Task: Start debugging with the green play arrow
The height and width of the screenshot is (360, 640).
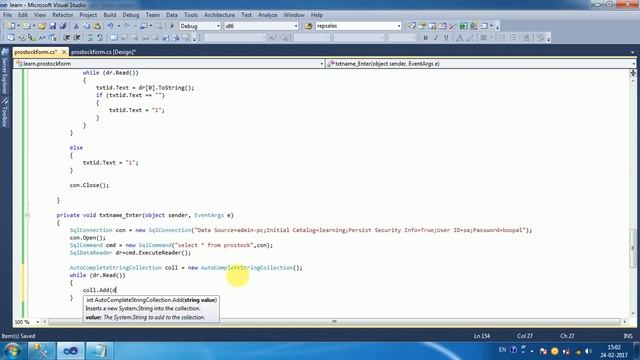Action: 172,26
